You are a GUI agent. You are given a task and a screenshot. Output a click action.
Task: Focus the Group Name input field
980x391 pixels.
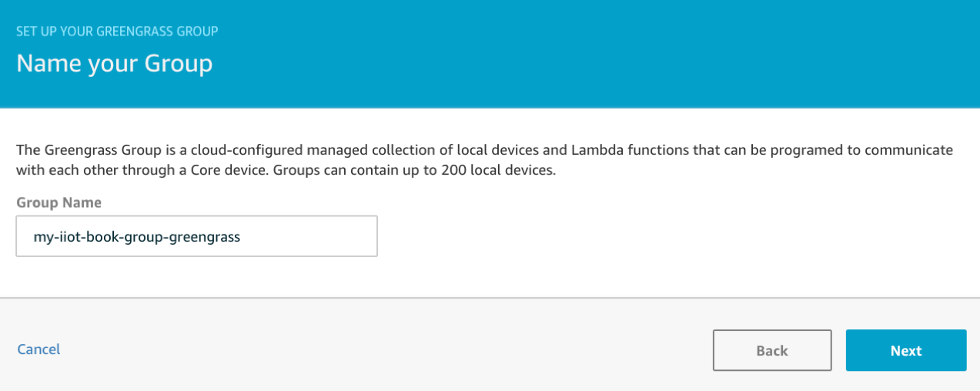196,236
